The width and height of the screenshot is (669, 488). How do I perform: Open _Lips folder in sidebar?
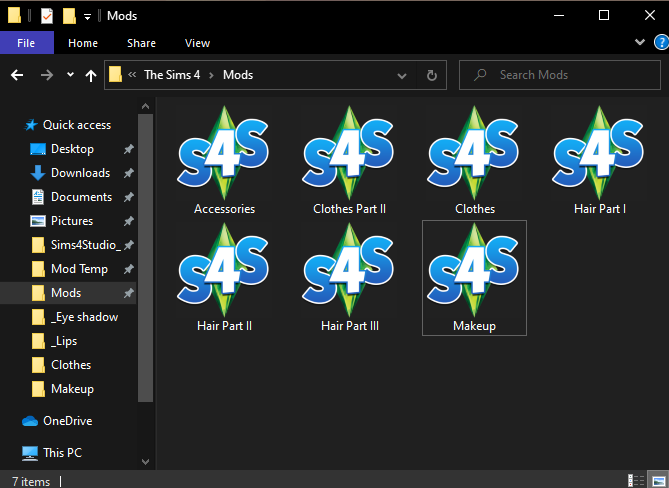click(x=55, y=341)
